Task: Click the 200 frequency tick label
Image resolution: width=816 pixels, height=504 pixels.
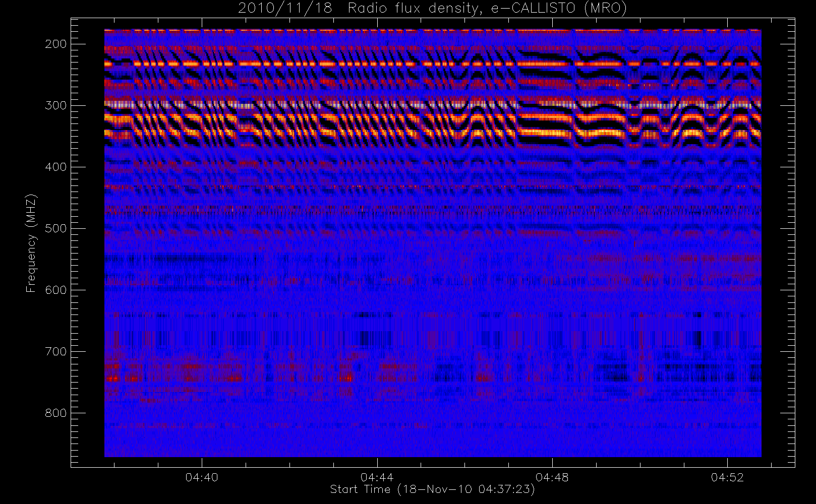Action: pyautogui.click(x=56, y=44)
